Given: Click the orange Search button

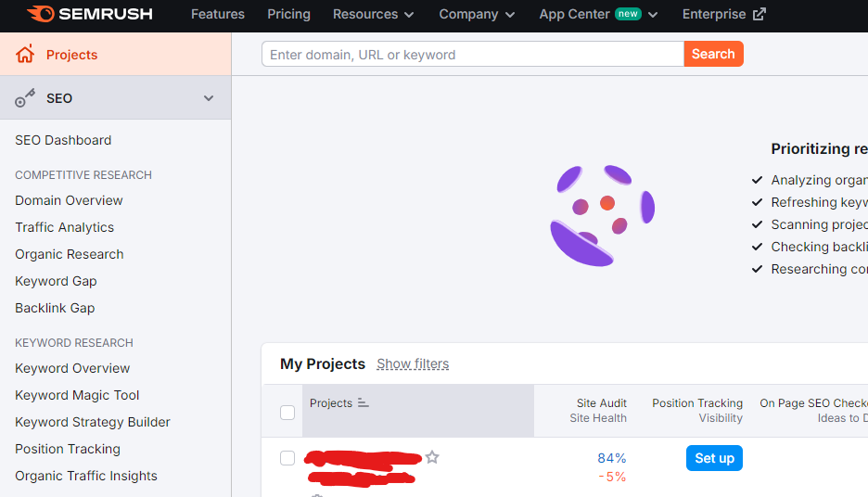Looking at the screenshot, I should (x=713, y=54).
